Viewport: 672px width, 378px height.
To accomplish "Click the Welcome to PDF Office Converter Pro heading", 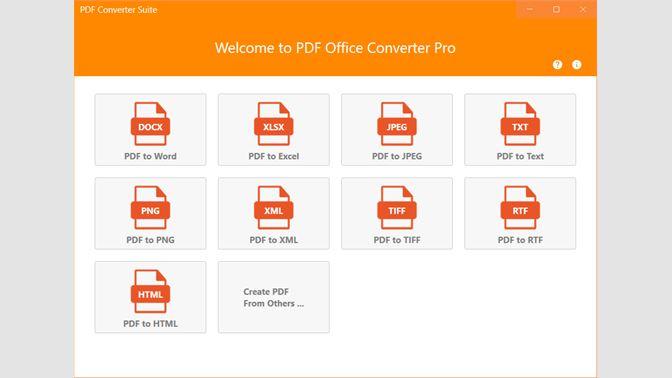I will click(x=335, y=48).
